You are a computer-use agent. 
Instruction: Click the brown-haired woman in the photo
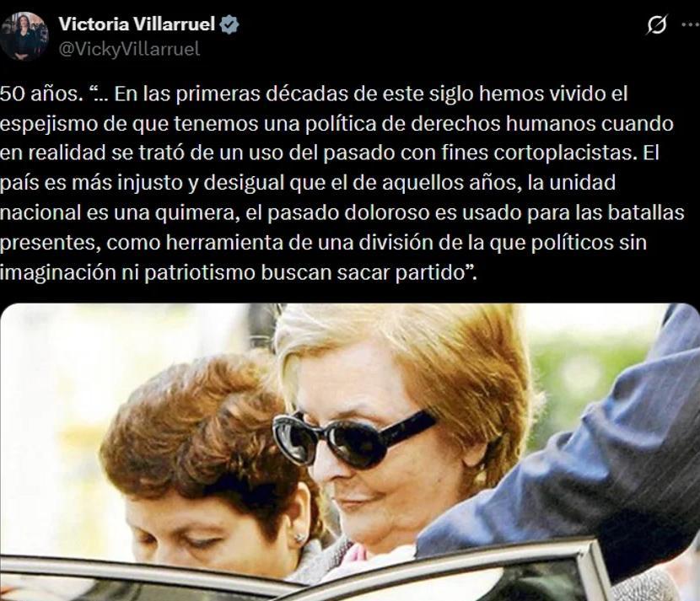coord(210,464)
